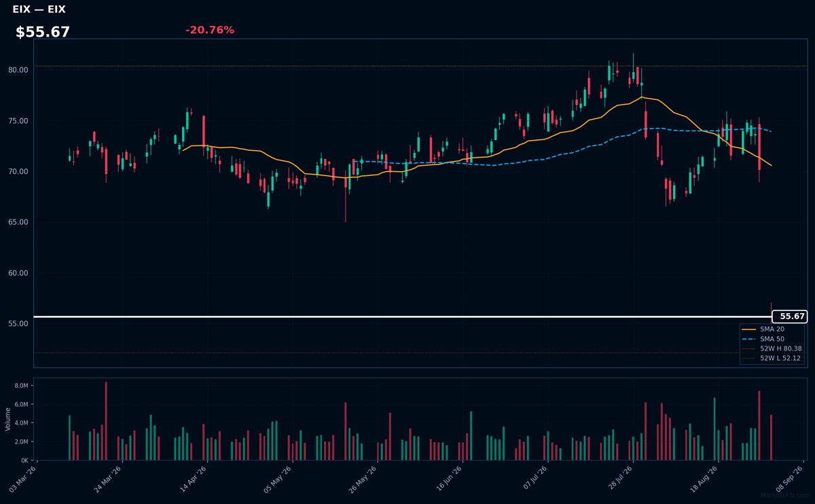This screenshot has height=504, width=815.
Task: Click the 05 May '26 date label
Action: (x=278, y=479)
